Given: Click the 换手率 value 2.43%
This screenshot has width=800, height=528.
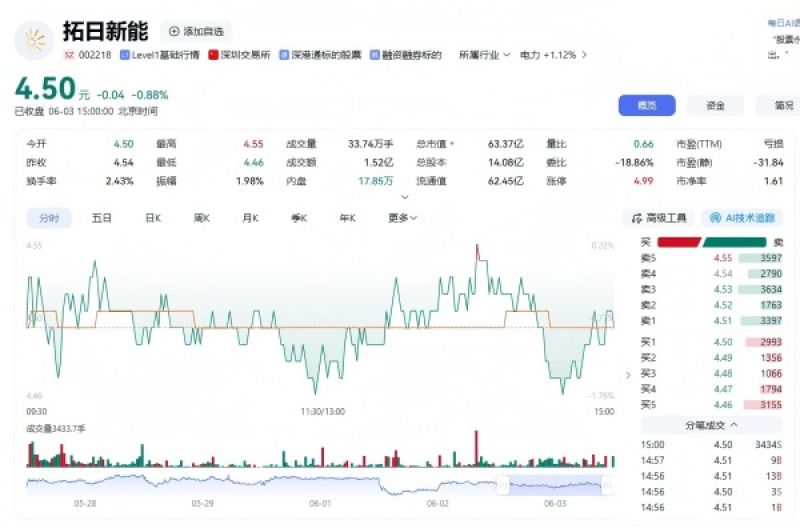Looking at the screenshot, I should (x=120, y=181).
